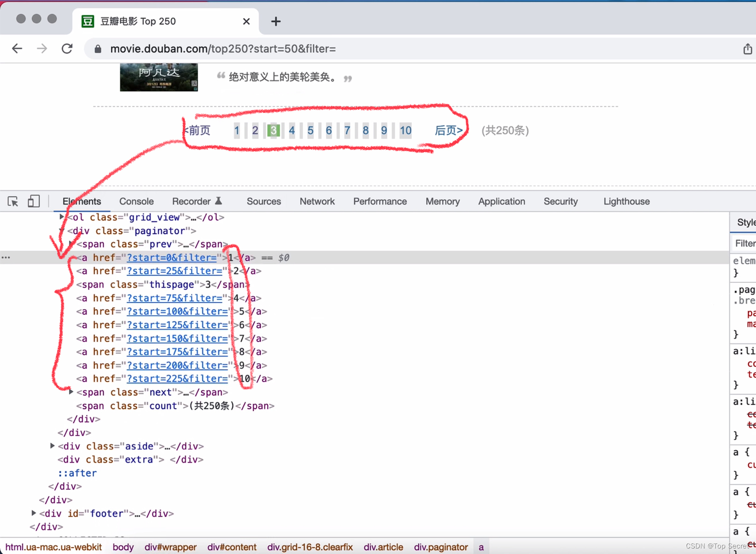The height and width of the screenshot is (554, 756).
Task: Click the 后页> next page link
Action: coord(449,130)
